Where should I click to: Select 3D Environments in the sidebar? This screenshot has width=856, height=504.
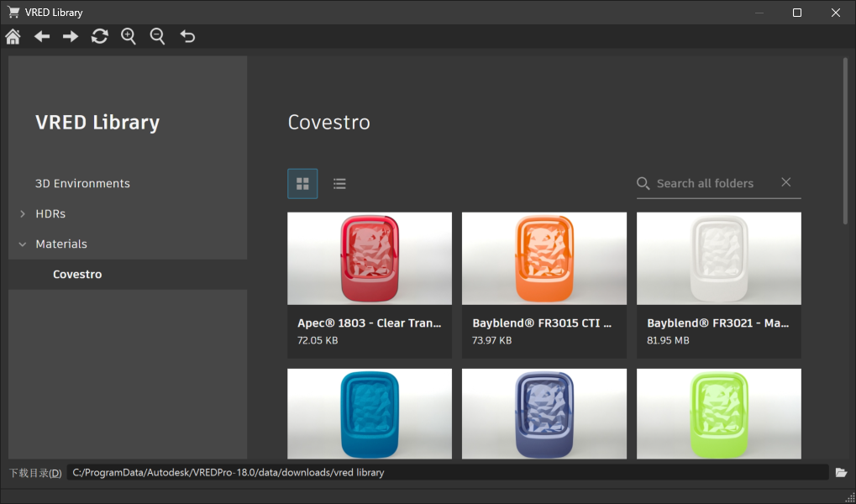[81, 183]
